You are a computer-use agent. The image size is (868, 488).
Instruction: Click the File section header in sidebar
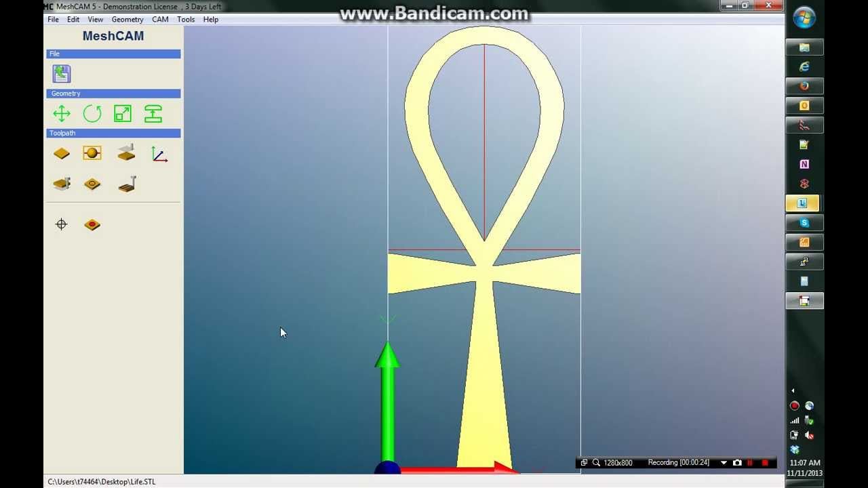point(113,54)
